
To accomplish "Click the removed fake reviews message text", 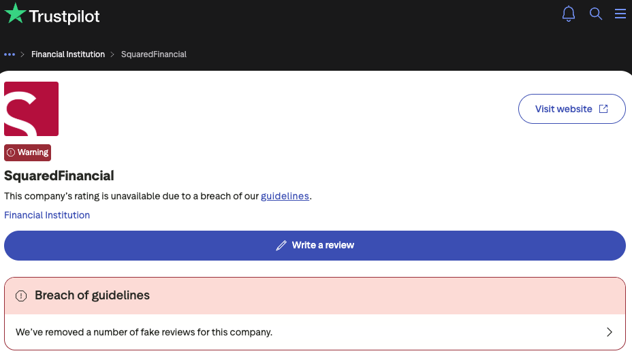I will point(144,332).
